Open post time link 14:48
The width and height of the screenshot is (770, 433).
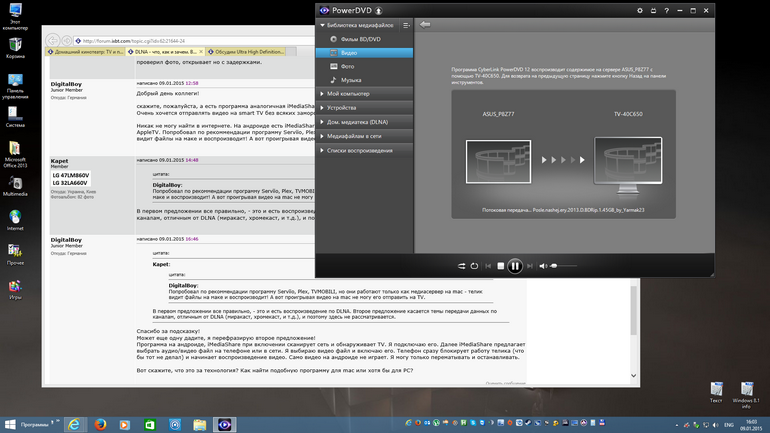(x=192, y=160)
